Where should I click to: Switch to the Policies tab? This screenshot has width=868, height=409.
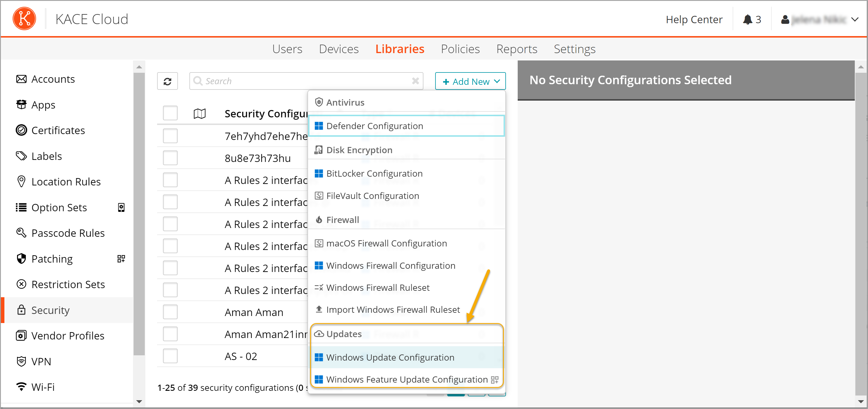coord(460,49)
